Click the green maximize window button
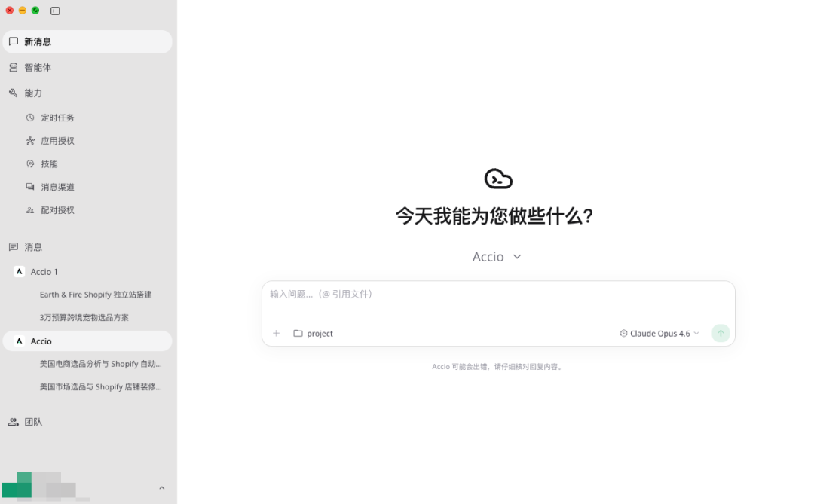Viewport: 814px width, 504px height. pos(35,11)
